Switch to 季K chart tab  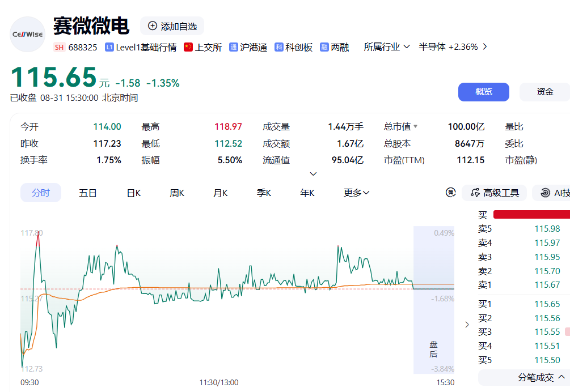(264, 193)
